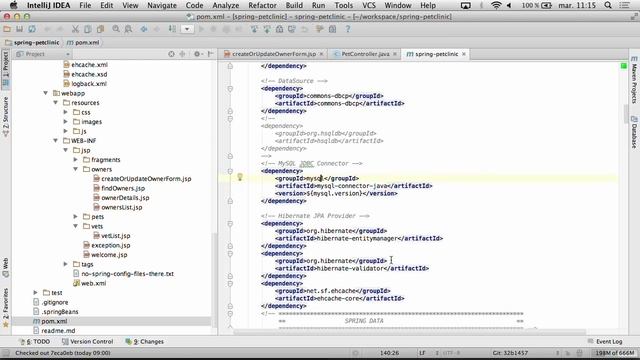640x360 pixels.
Task: Fold the commons-dbcp dependency block in gutter
Action: 230,89
